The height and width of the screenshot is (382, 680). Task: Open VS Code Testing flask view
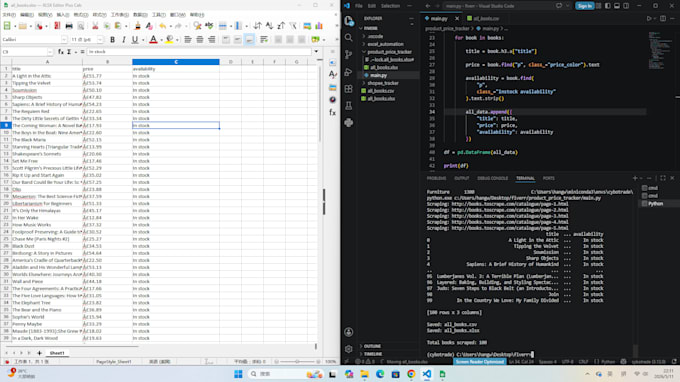[x=349, y=105]
